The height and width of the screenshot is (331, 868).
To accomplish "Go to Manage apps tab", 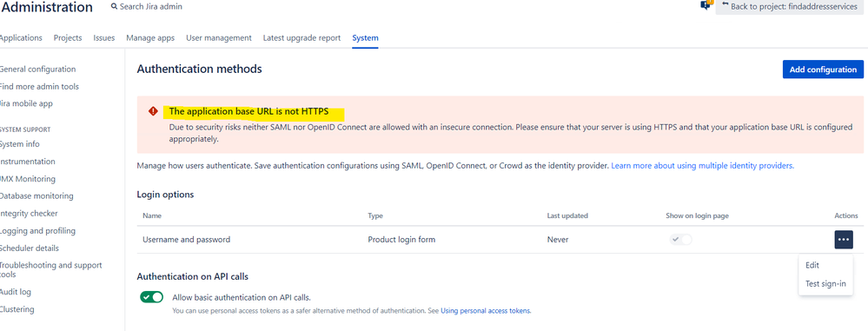I will 150,37.
